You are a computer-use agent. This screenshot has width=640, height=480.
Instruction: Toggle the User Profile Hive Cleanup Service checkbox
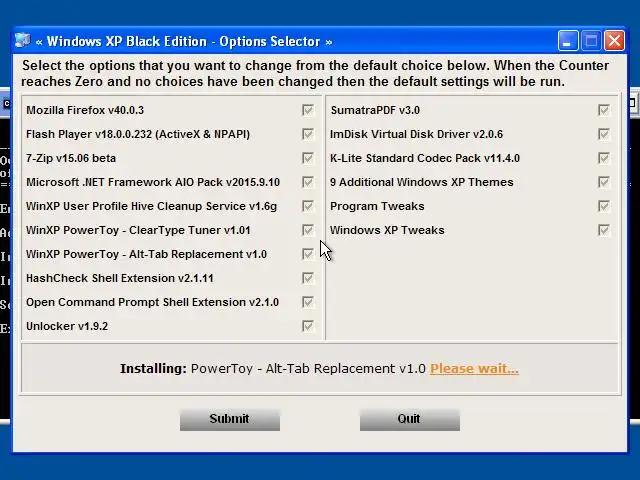[x=308, y=206]
